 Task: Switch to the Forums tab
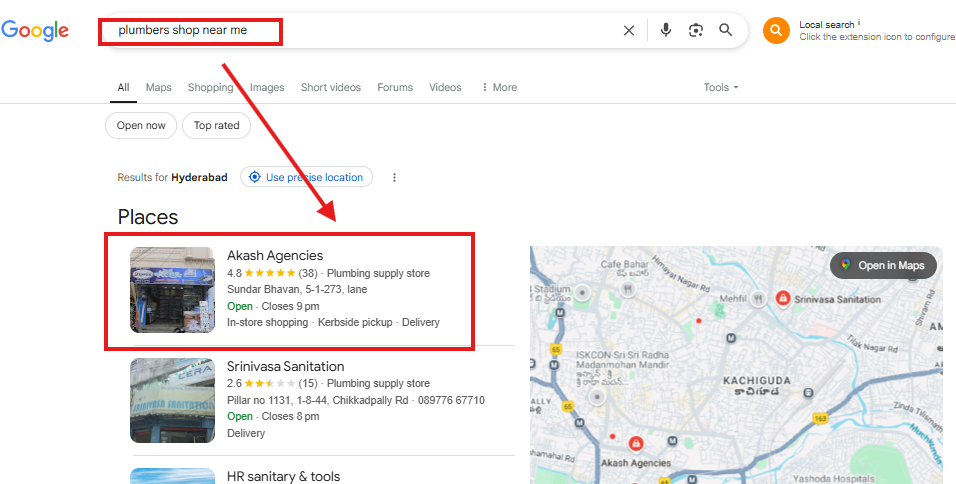click(394, 87)
